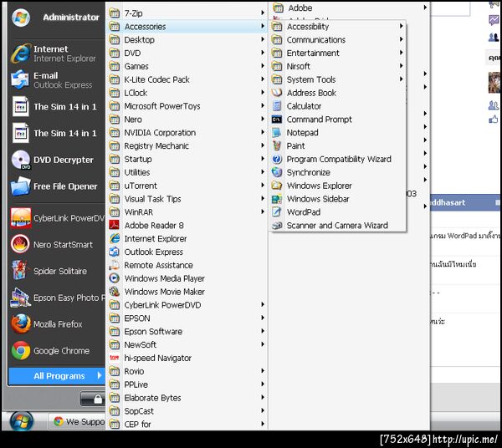Open the NewSoft folder
The width and height of the screenshot is (502, 448).
click(187, 344)
